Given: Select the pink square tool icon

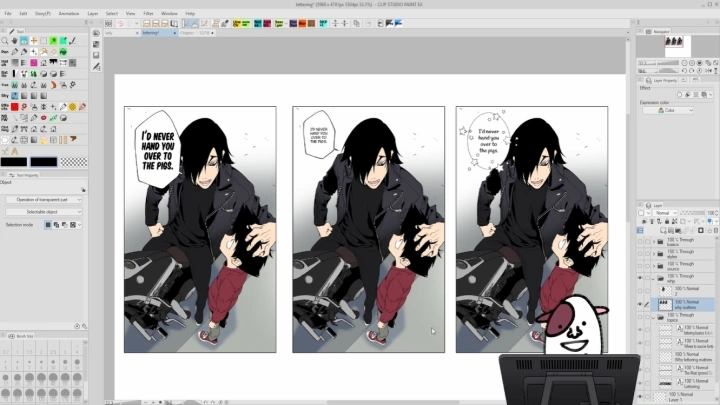Looking at the screenshot, I should 34,62.
